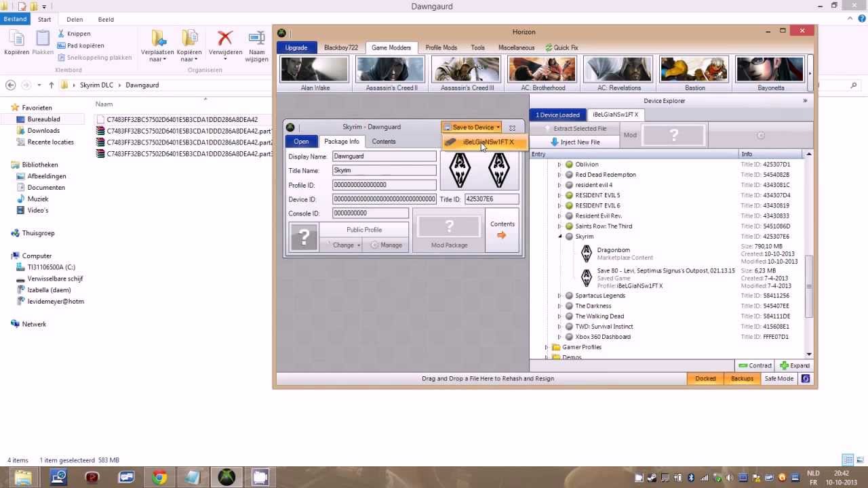Image resolution: width=868 pixels, height=488 pixels.
Task: Open the Blackboy722 profile tab
Action: (x=341, y=48)
